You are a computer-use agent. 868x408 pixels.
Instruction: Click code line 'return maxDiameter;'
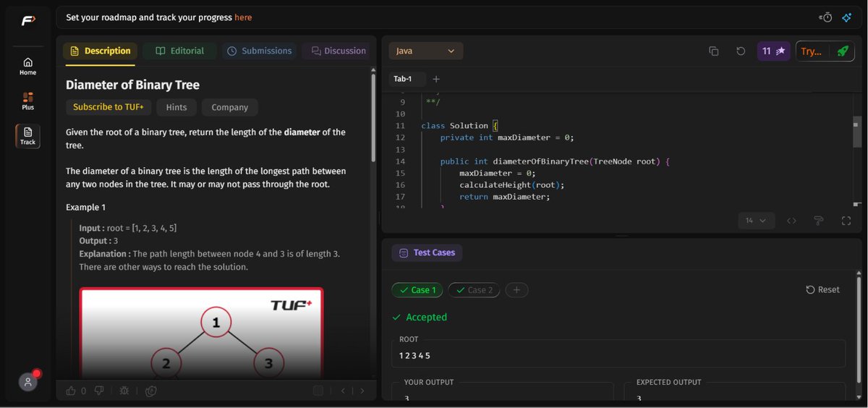tap(504, 197)
